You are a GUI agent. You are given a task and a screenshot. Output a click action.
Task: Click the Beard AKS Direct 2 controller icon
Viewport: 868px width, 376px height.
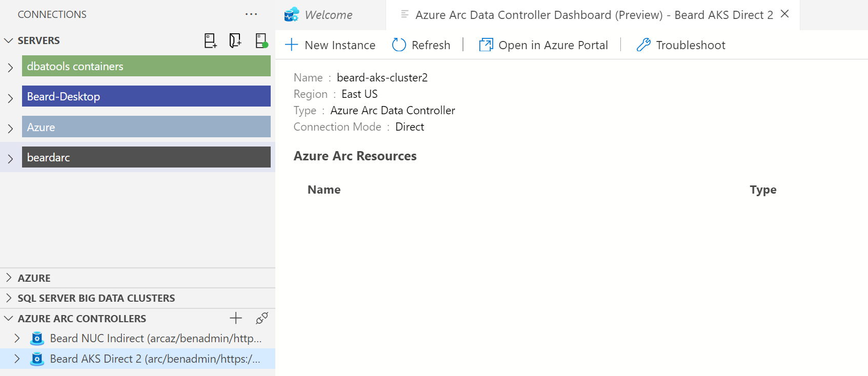pos(37,359)
